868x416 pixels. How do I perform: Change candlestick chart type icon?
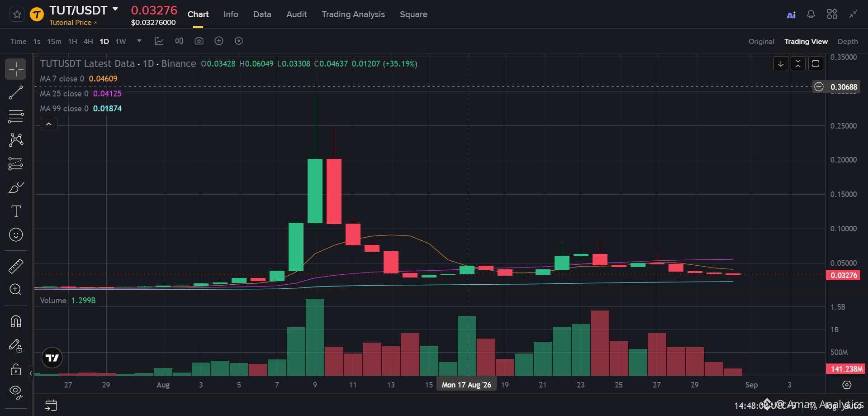click(x=179, y=41)
